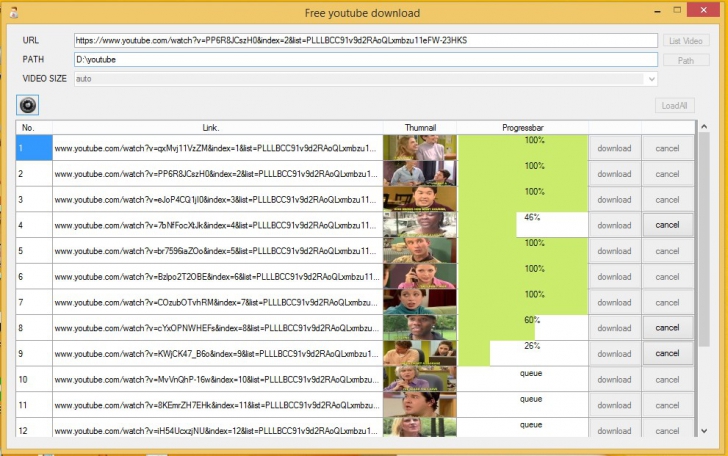Select the link cell starting with watch?v=PP6R8JCszH0
The width and height of the screenshot is (728, 456).
[x=218, y=174]
